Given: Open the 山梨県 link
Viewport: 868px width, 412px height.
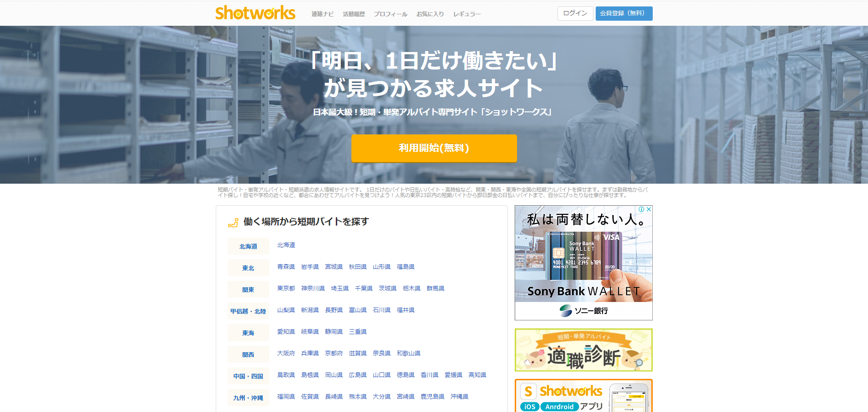Looking at the screenshot, I should [x=286, y=310].
